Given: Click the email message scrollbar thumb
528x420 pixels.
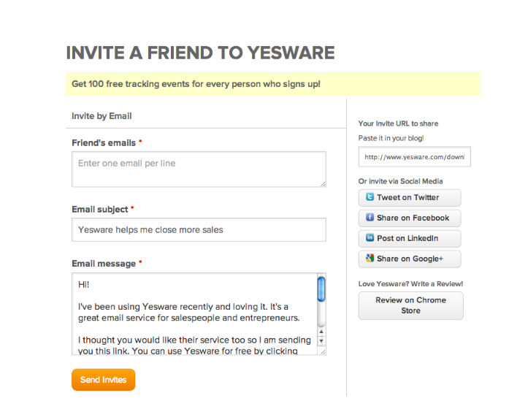Looking at the screenshot, I should pos(321,289).
